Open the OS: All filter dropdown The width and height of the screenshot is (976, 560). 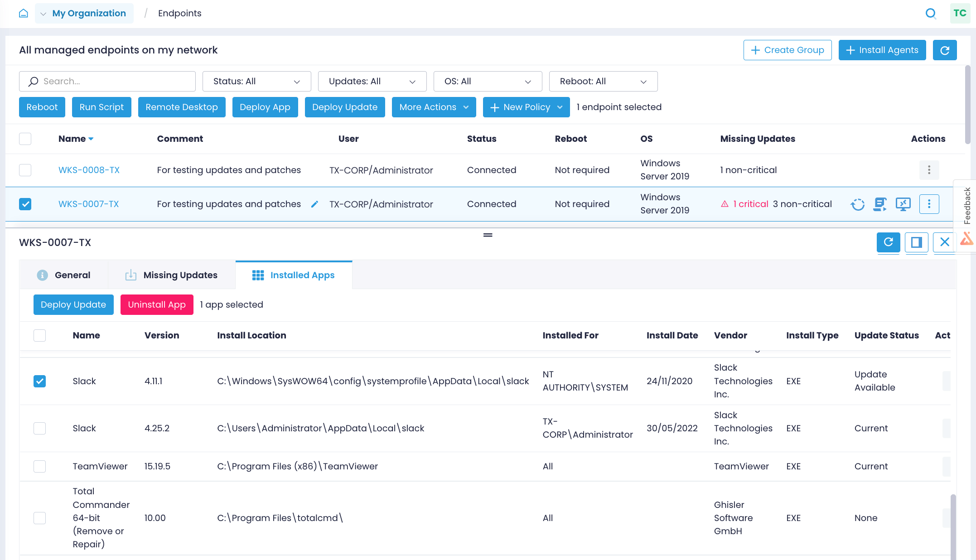click(x=488, y=82)
